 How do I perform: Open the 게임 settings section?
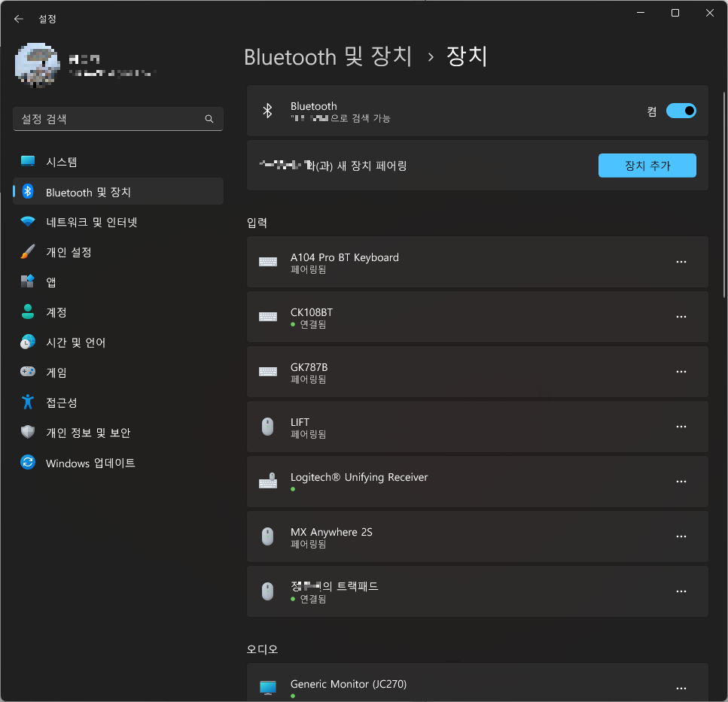click(118, 372)
